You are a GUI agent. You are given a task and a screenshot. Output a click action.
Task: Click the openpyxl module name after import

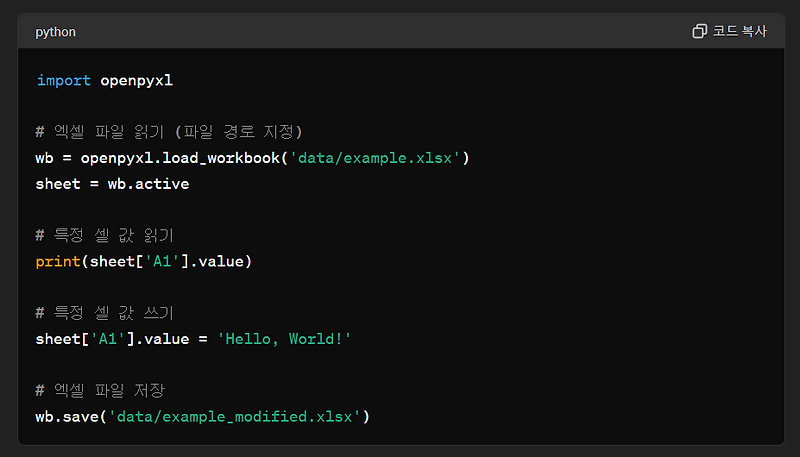[x=136, y=81]
